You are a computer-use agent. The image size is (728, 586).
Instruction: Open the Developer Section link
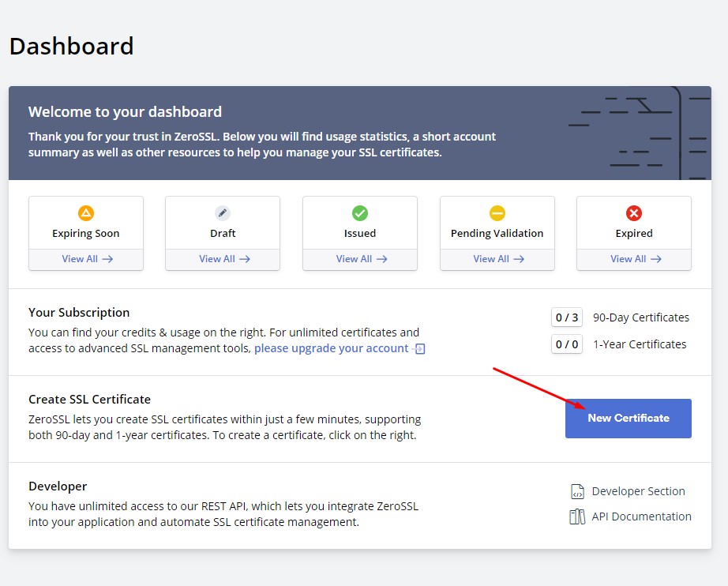click(639, 491)
